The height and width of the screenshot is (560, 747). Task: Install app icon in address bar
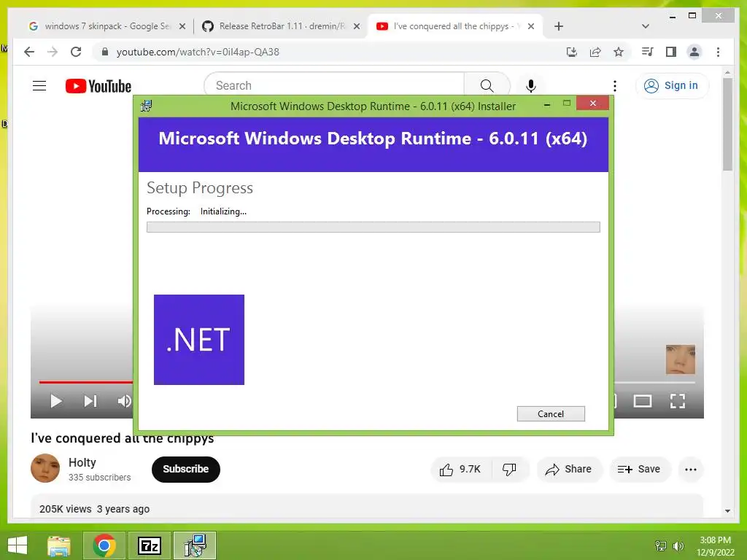click(572, 52)
